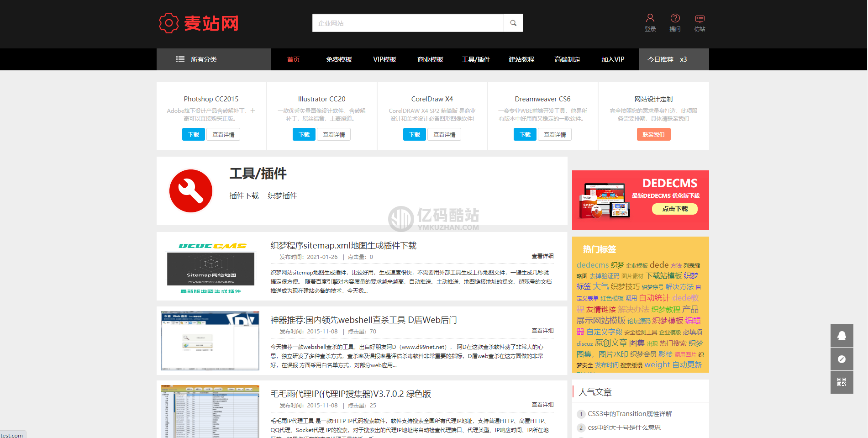Go to the 首页 nav item
The width and height of the screenshot is (868, 438).
pyautogui.click(x=293, y=59)
